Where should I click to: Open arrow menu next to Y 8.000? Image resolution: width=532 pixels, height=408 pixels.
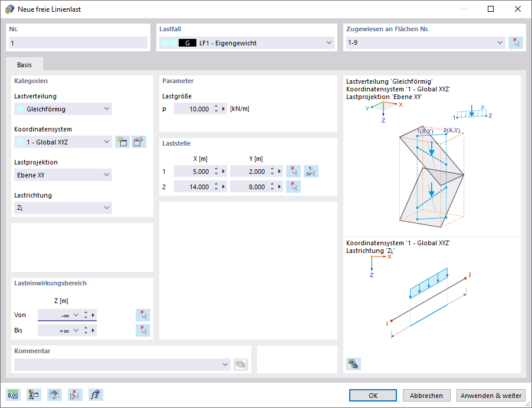click(279, 186)
